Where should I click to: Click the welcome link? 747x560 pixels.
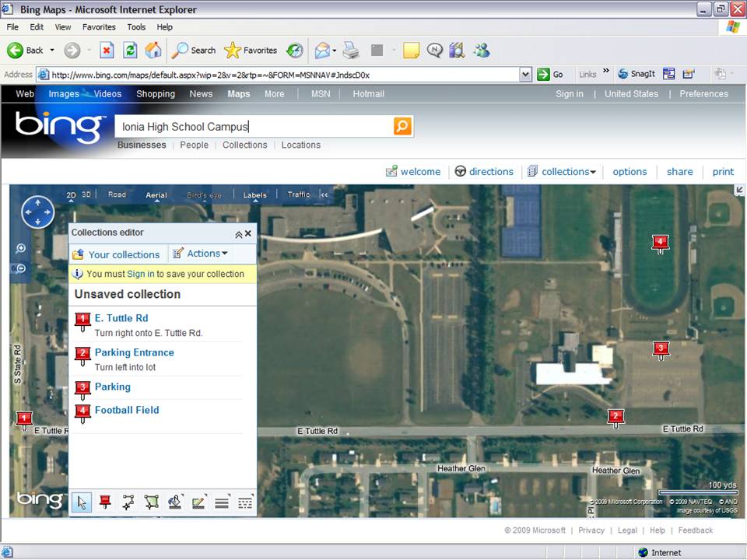click(413, 171)
